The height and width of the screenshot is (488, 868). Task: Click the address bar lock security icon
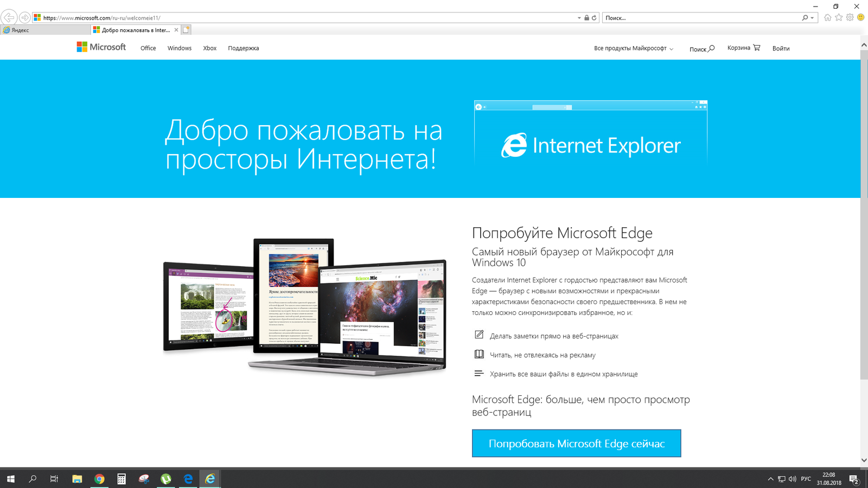point(586,18)
